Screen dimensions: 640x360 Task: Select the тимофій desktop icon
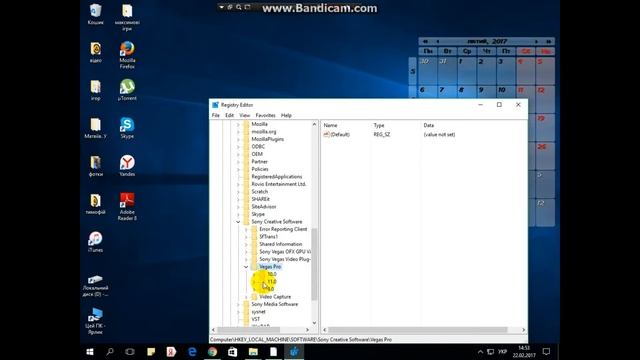[x=96, y=204]
